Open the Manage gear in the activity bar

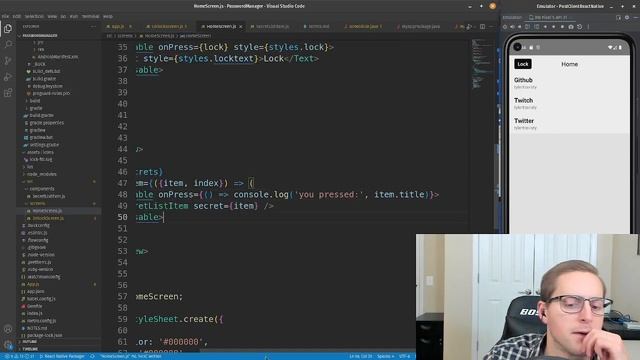[8, 344]
